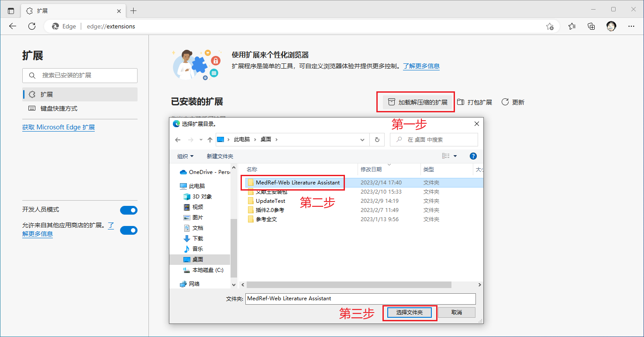Open the 组织 dropdown menu

tap(185, 156)
